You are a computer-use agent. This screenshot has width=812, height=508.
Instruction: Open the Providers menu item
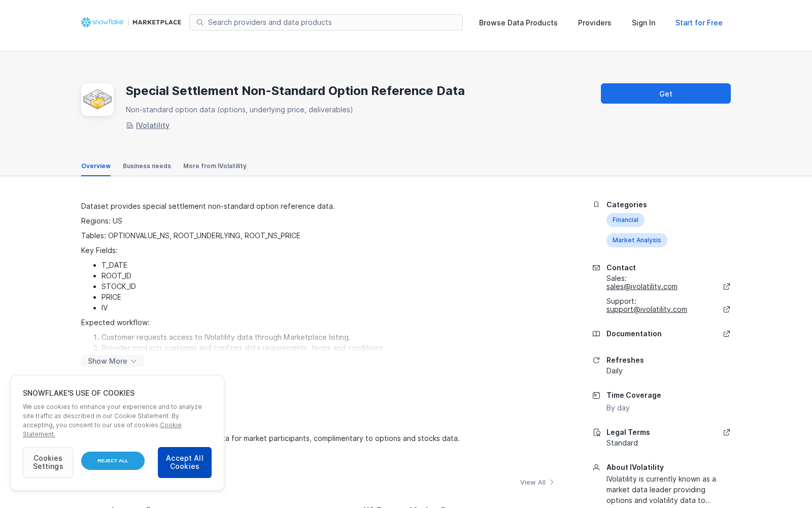[594, 23]
